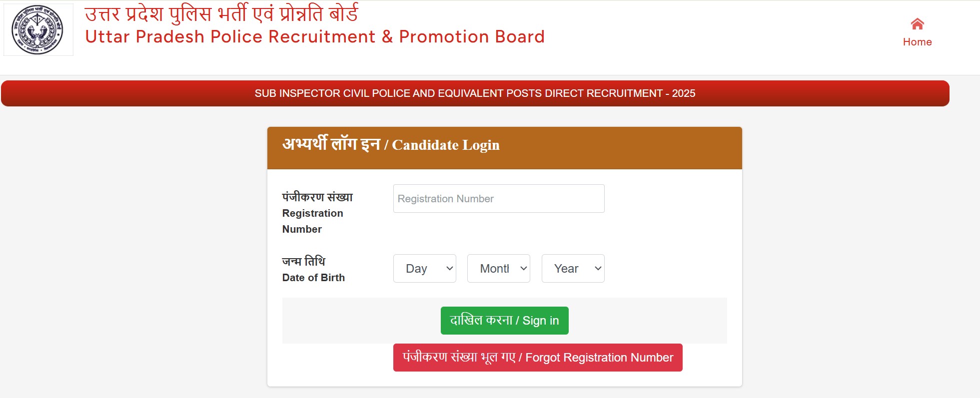The height and width of the screenshot is (398, 980).
Task: Expand the Year selector chevron arrow
Action: [x=598, y=268]
